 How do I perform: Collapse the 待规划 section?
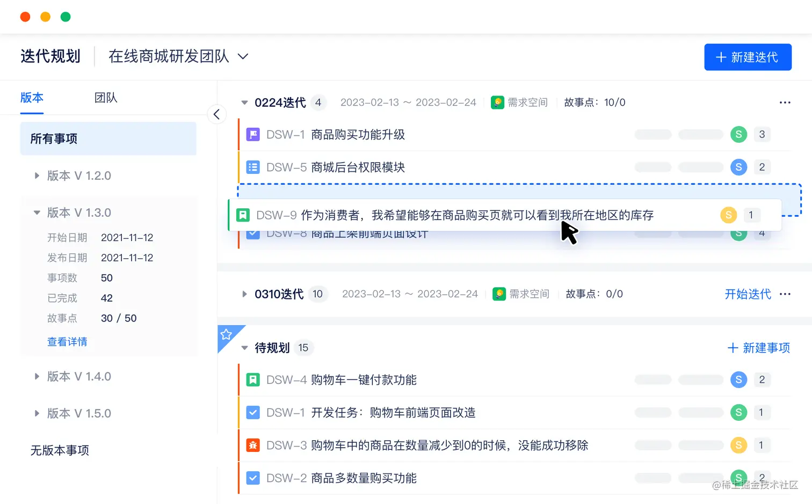tap(244, 348)
